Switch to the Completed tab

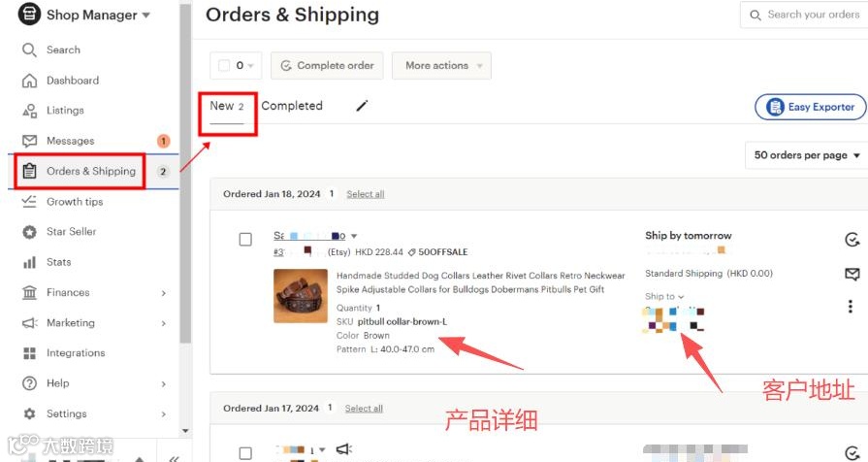(x=292, y=106)
